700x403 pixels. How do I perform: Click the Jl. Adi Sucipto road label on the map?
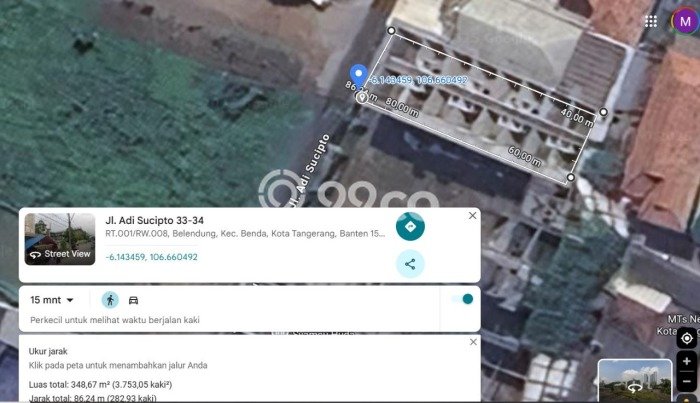click(x=309, y=170)
